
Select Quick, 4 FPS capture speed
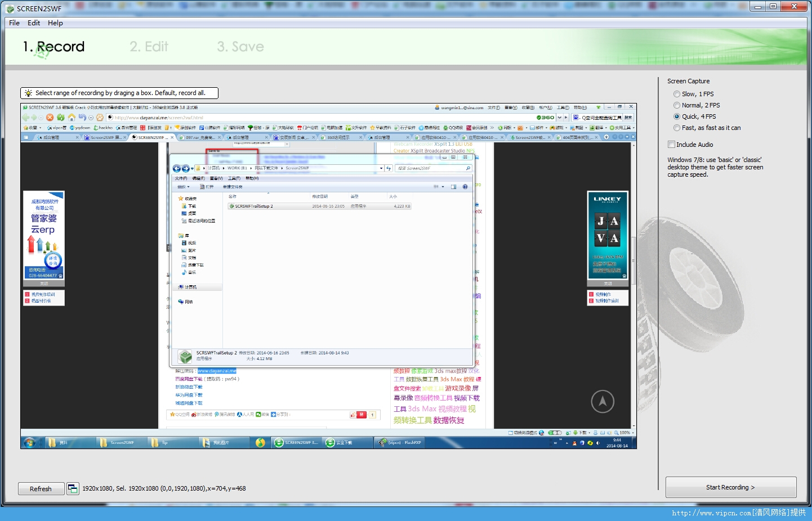coord(694,116)
